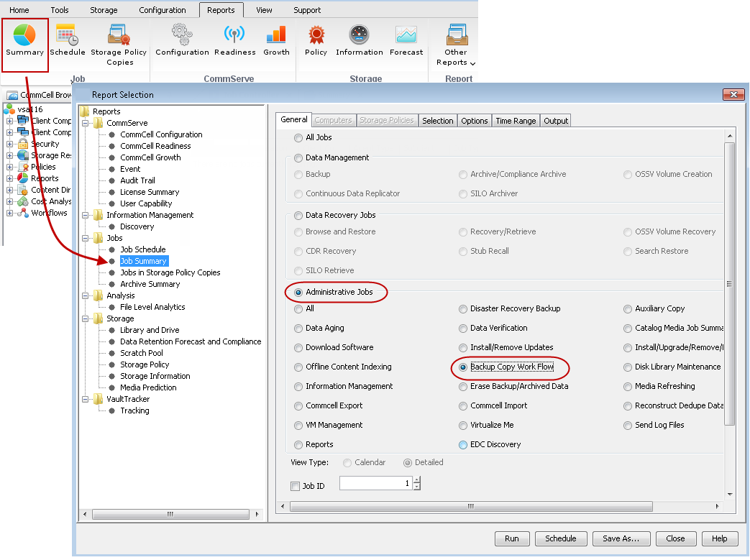Screen dimensions: 750x560
Task: Select the Data Management radio button
Action: (298, 158)
